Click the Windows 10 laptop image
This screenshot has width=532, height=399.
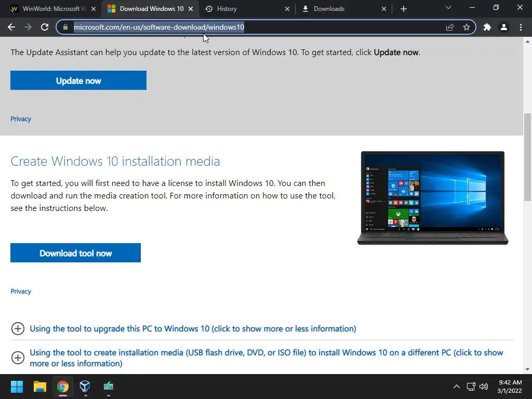433,198
